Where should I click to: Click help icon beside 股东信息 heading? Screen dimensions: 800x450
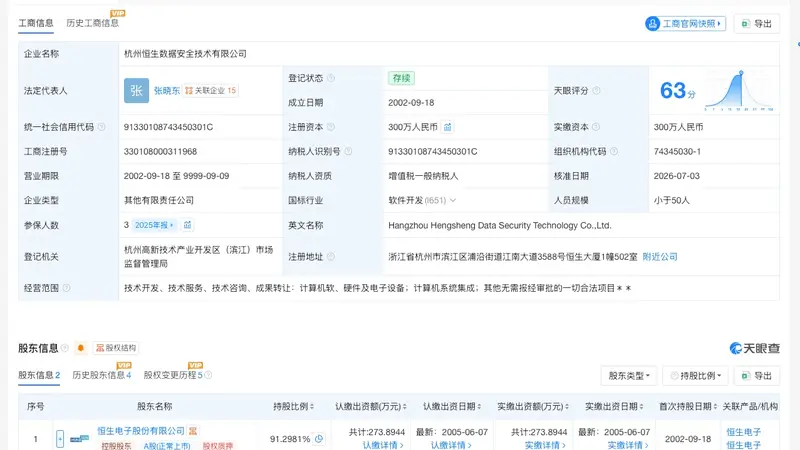click(65, 348)
